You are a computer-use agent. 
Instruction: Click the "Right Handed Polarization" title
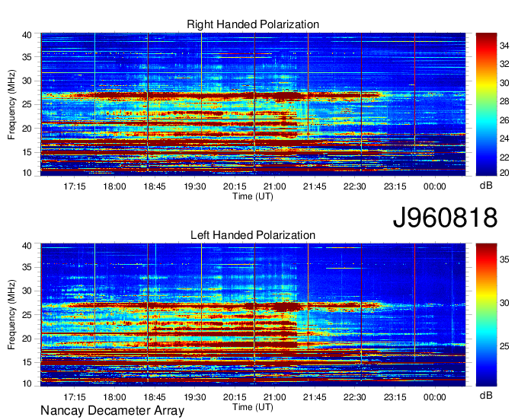tap(253, 24)
